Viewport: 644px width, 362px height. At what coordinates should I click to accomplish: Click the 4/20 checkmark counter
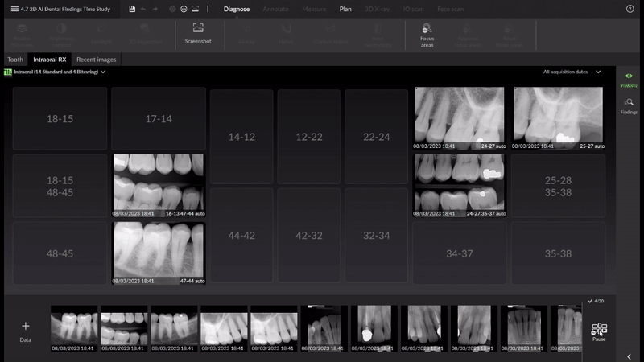pyautogui.click(x=596, y=301)
